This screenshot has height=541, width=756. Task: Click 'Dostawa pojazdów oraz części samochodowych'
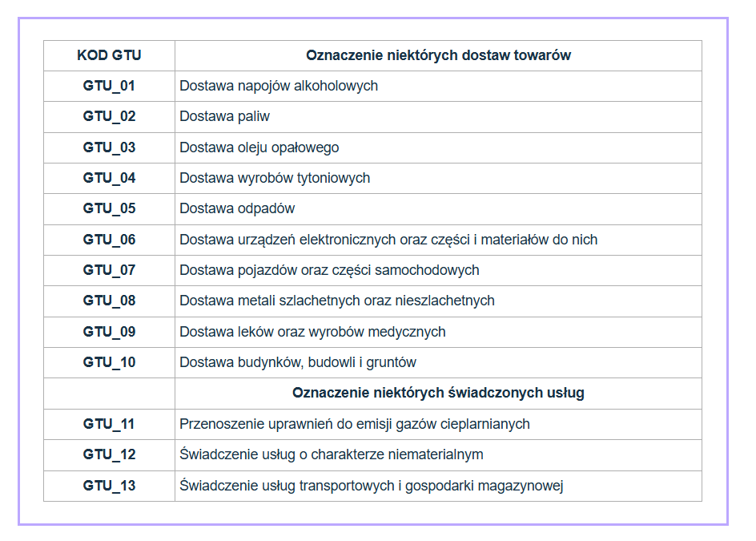(329, 270)
